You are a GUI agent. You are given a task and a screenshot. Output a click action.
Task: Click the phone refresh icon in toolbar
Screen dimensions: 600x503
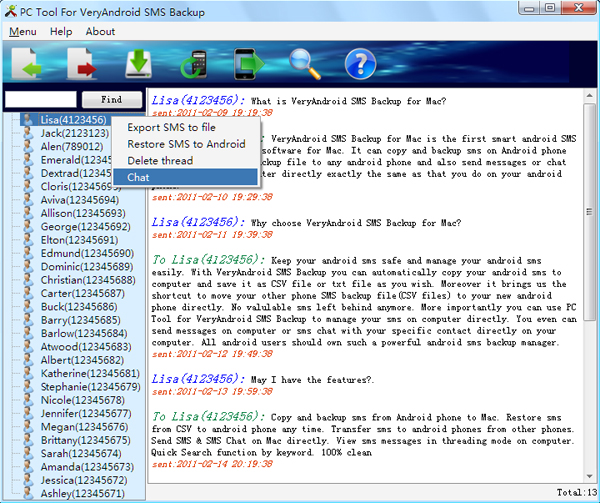(x=194, y=64)
